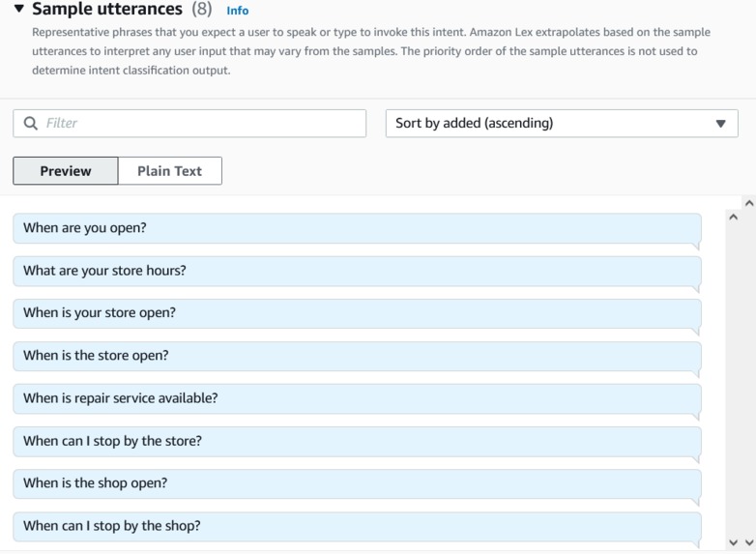Switch to the Preview tab
Screen dimensions: 756x554
[x=66, y=171]
